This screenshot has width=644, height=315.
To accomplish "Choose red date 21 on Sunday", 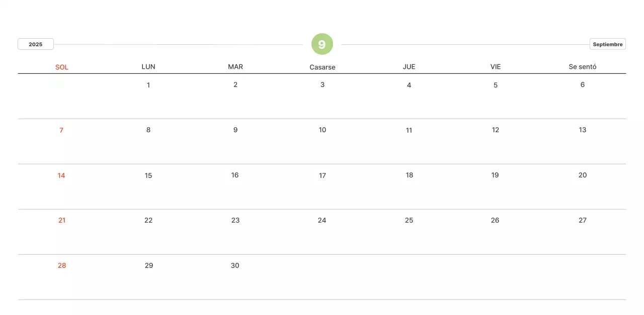I will pos(62,221).
